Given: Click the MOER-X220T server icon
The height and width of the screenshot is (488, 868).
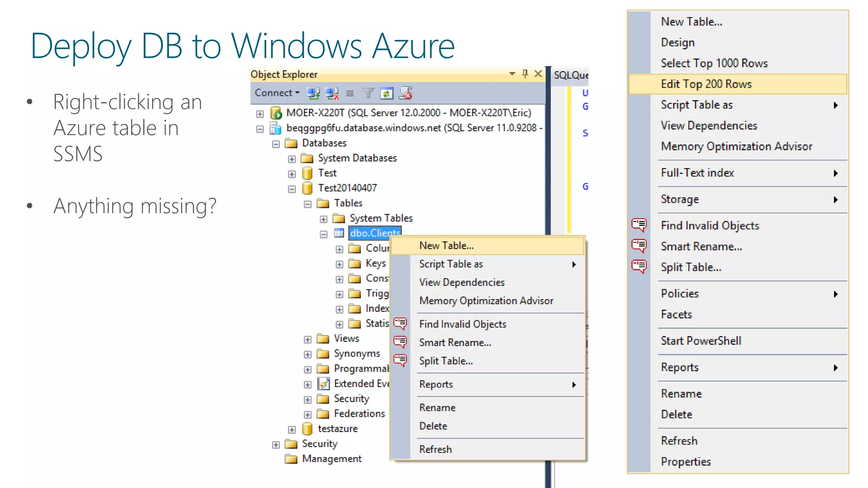Looking at the screenshot, I should [276, 113].
